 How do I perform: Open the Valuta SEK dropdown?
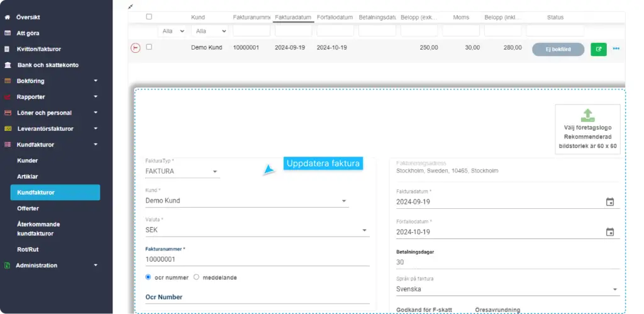click(257, 230)
